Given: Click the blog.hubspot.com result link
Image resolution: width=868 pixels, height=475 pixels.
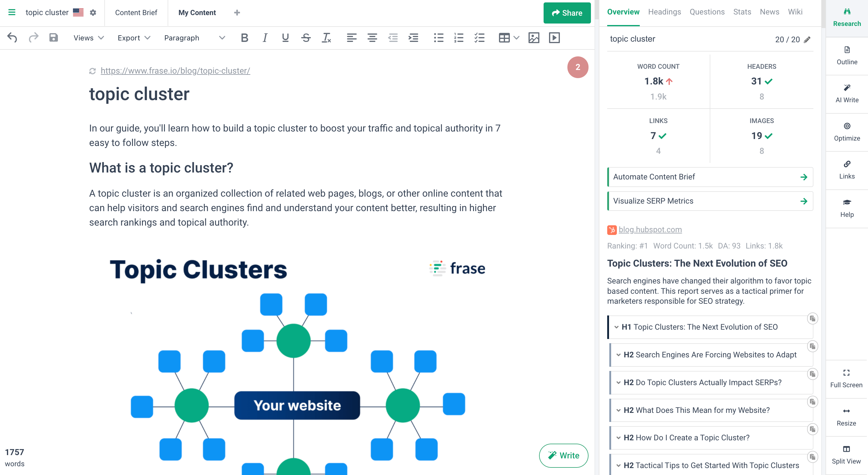Looking at the screenshot, I should click(650, 229).
